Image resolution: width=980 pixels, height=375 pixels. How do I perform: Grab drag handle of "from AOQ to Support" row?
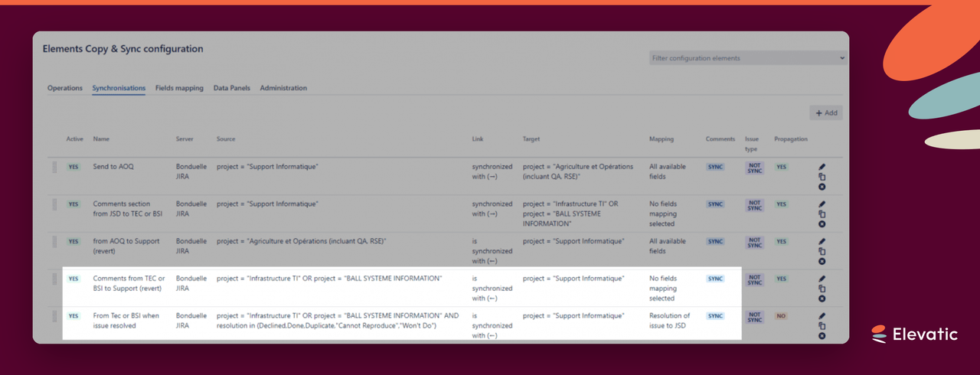tap(54, 242)
